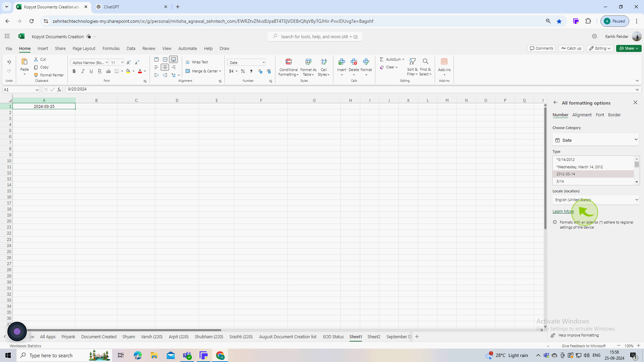644x362 pixels.
Task: Expand the Merge & Center options
Action: pyautogui.click(x=220, y=71)
